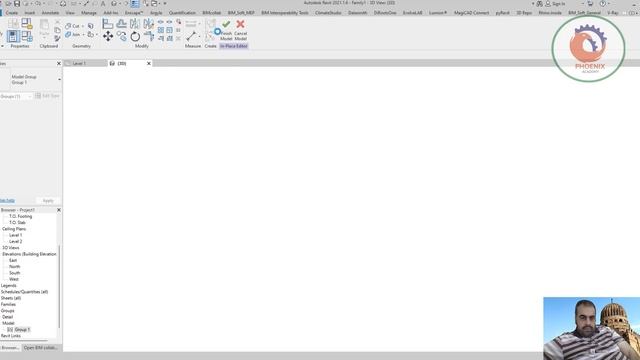
Task: Select the North elevation in browser
Action: (14, 267)
